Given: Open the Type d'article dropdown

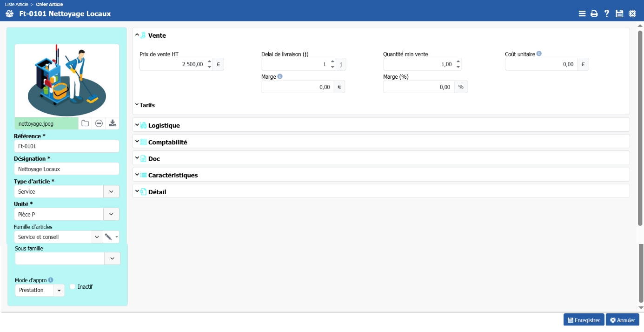Looking at the screenshot, I should pos(111,191).
